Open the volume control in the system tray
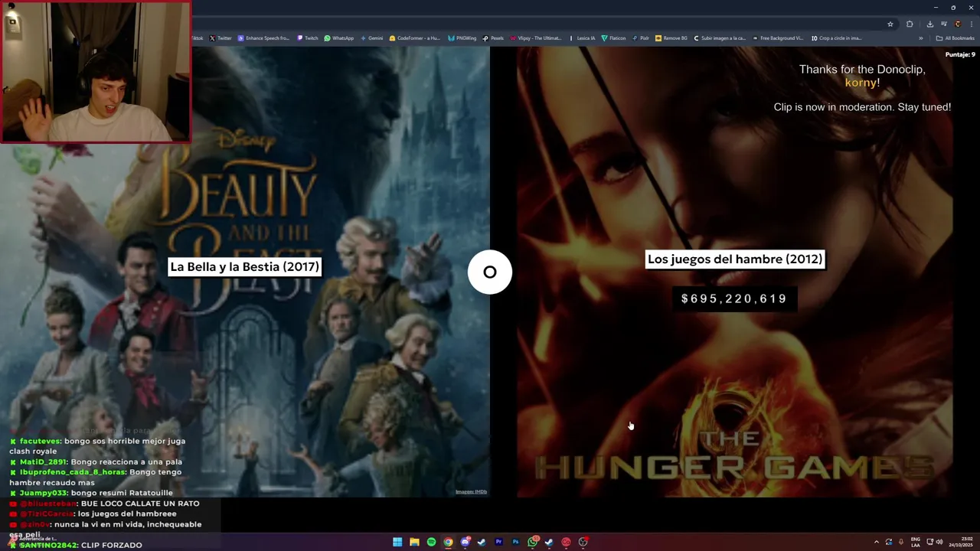The height and width of the screenshot is (551, 980). click(x=939, y=542)
